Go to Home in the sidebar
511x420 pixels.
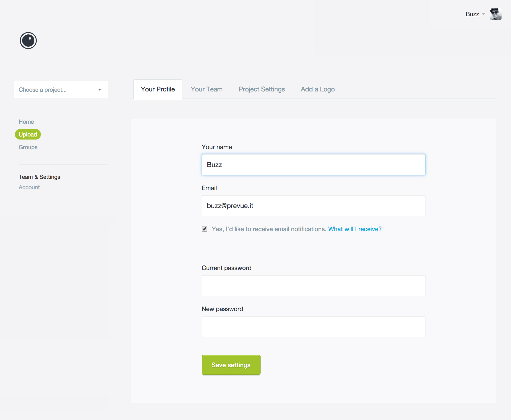pyautogui.click(x=26, y=122)
